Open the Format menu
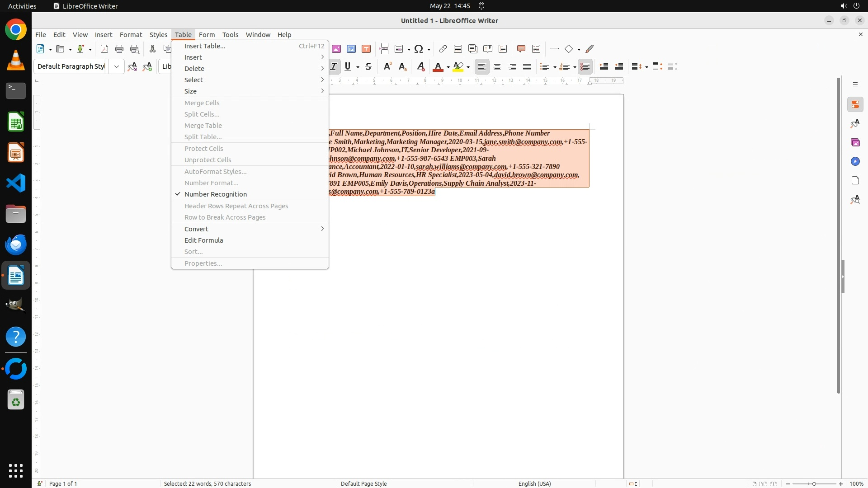The height and width of the screenshot is (488, 868). [x=131, y=35]
